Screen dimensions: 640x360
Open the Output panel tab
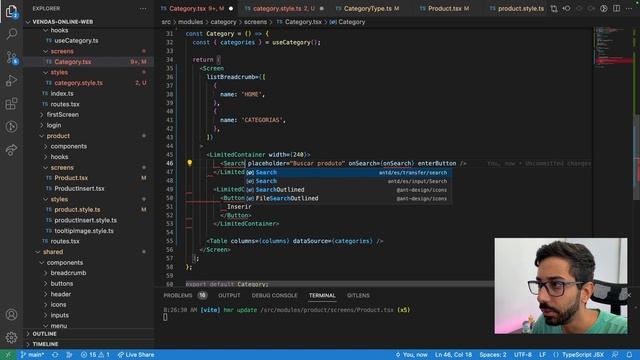[x=229, y=295]
